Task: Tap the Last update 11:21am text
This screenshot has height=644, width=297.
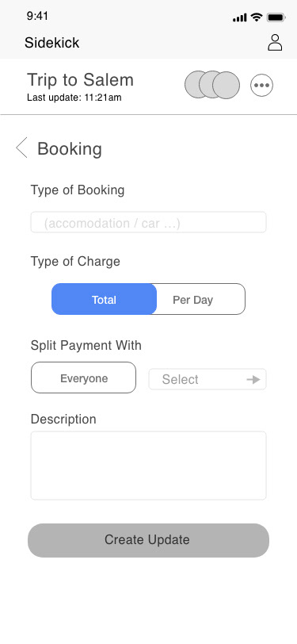Action: (x=74, y=98)
